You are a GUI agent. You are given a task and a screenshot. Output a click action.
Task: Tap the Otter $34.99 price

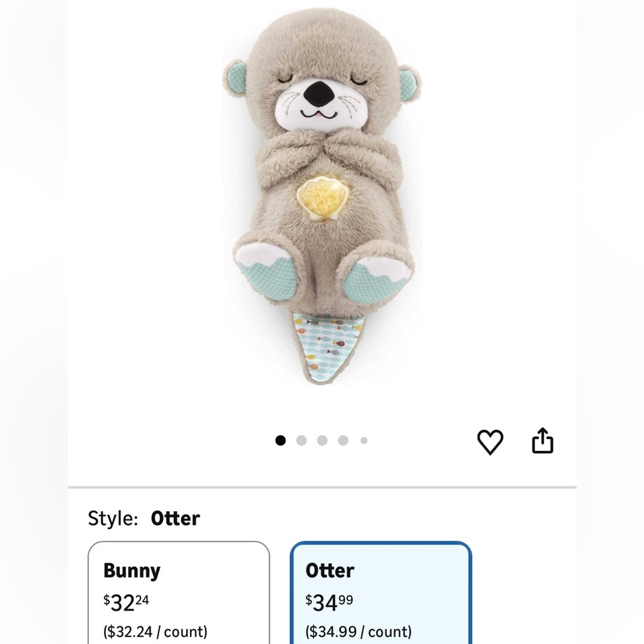click(329, 603)
